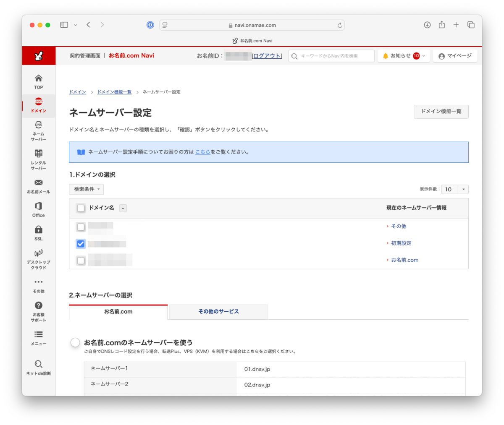Toggle the select-all ドメイン名 checkbox
Image resolution: width=504 pixels, height=425 pixels.
point(81,208)
